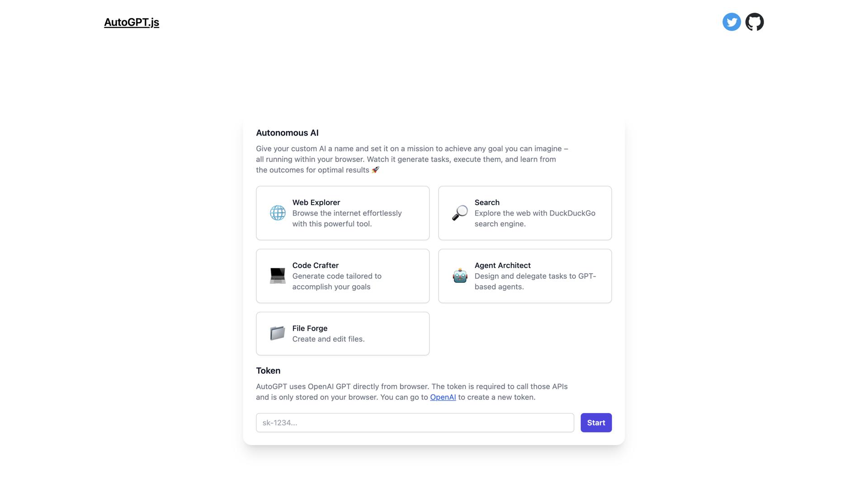Image resolution: width=868 pixels, height=488 pixels.
Task: Click the laptop icon for Code Crafter
Action: 278,276
